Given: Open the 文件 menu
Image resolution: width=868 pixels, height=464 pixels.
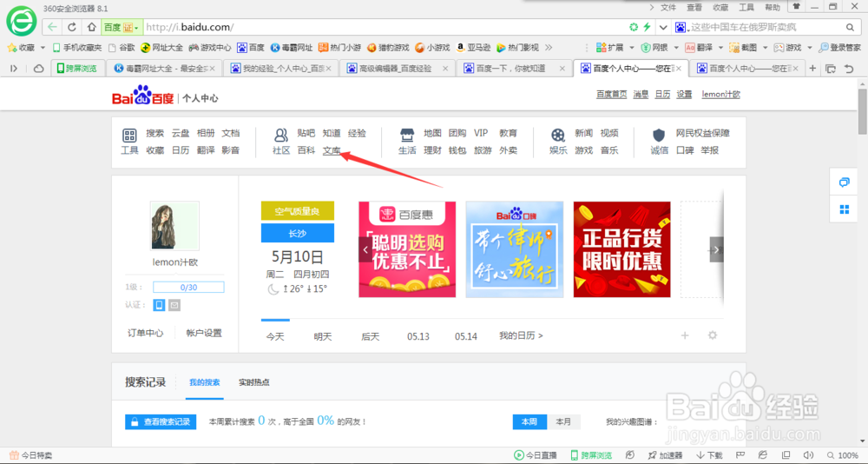Looking at the screenshot, I should coord(668,7).
